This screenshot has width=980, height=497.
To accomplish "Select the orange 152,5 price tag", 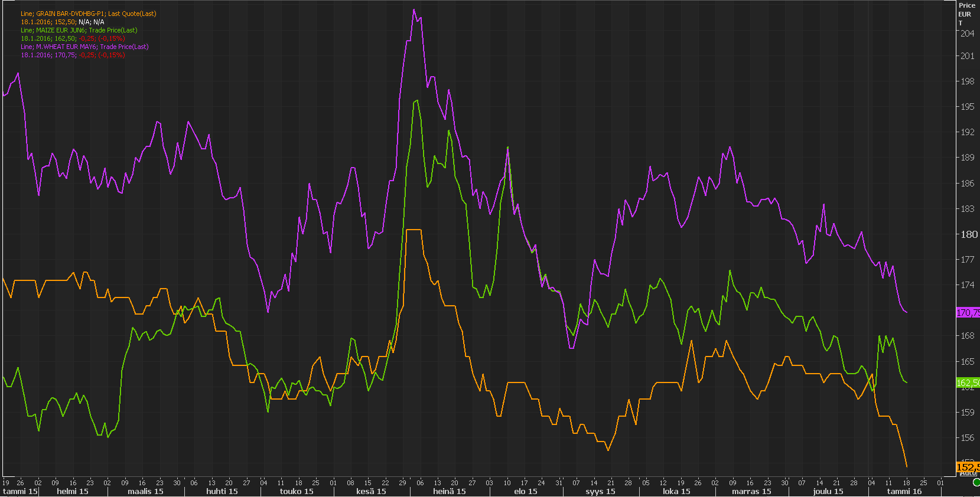I will pos(968,467).
